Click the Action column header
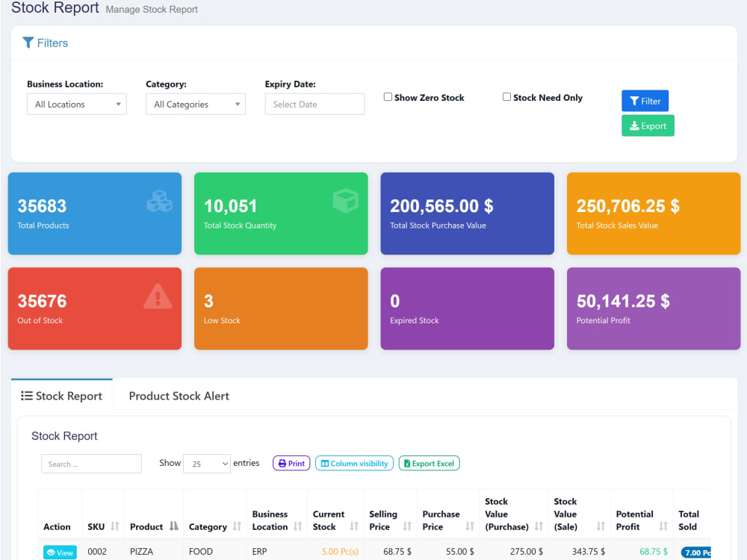This screenshot has height=560, width=747. 57,526
